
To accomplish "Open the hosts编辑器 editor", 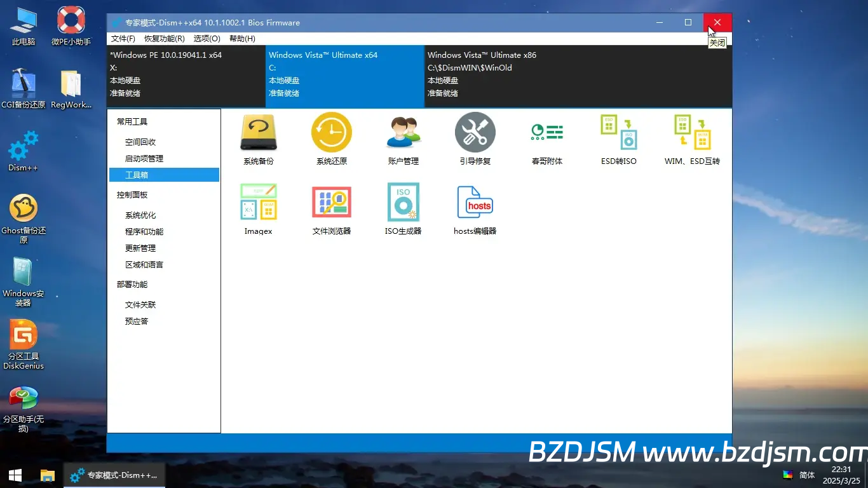I will point(475,210).
